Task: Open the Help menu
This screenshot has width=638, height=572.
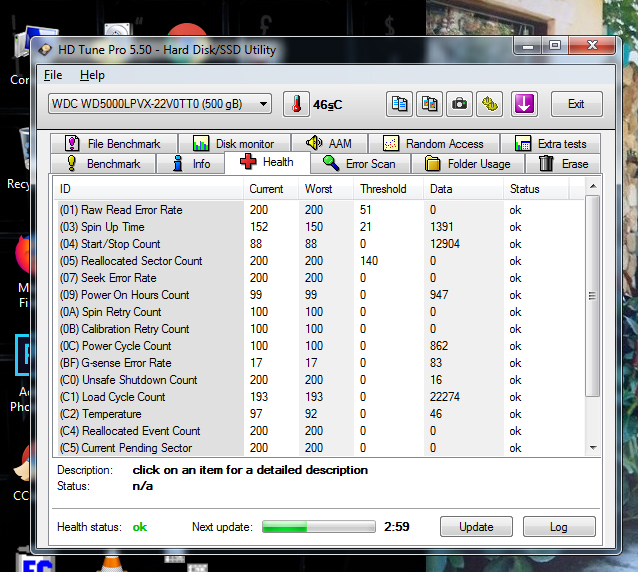Action: [92, 75]
